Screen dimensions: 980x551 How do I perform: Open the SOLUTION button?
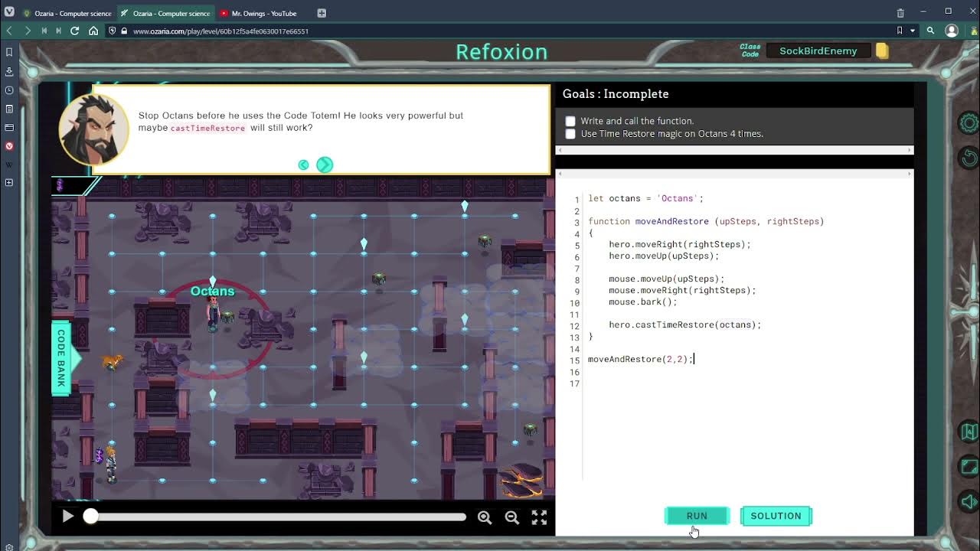(776, 516)
